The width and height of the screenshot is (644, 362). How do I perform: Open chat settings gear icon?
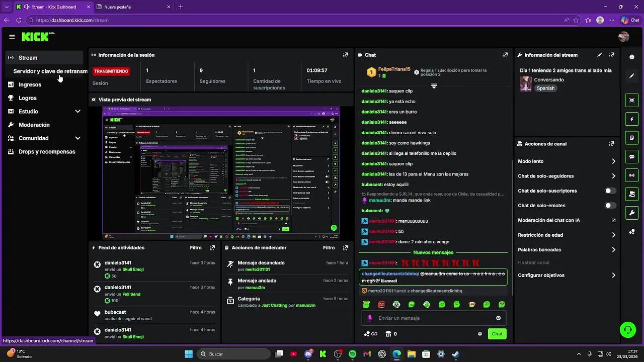coord(480,334)
